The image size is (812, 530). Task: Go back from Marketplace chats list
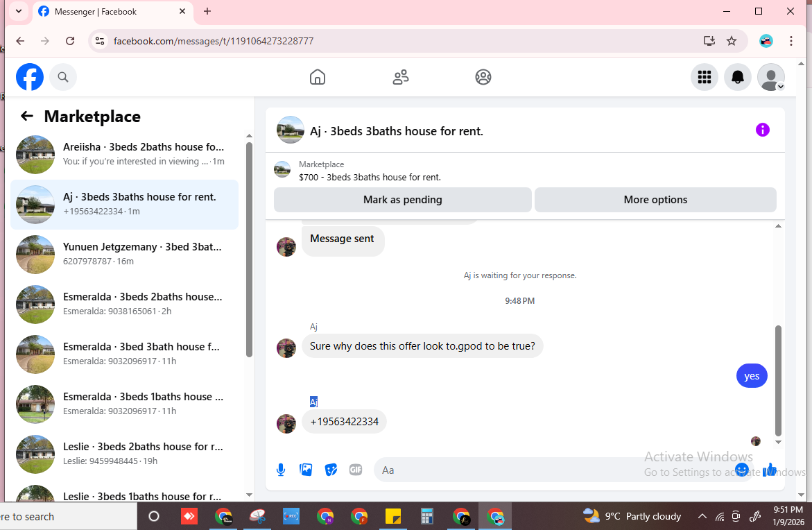click(27, 116)
